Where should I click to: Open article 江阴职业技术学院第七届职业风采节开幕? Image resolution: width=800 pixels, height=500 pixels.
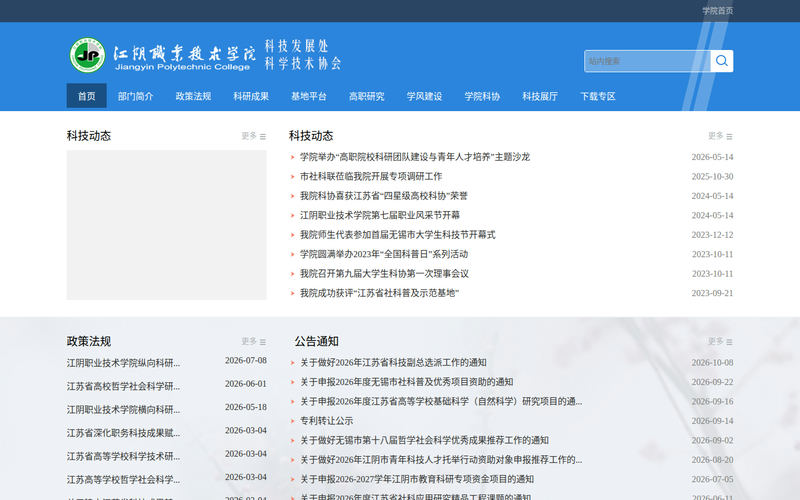[x=380, y=215]
